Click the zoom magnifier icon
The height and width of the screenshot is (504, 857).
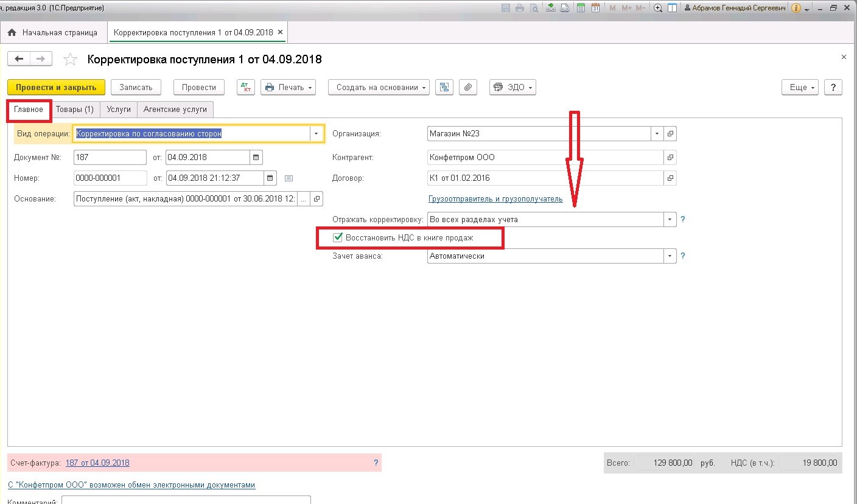658,9
